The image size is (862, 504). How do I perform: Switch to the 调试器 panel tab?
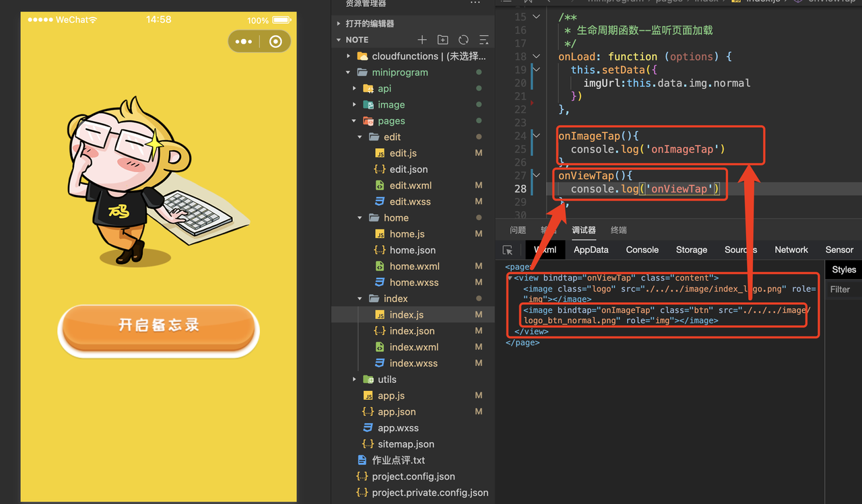(584, 230)
